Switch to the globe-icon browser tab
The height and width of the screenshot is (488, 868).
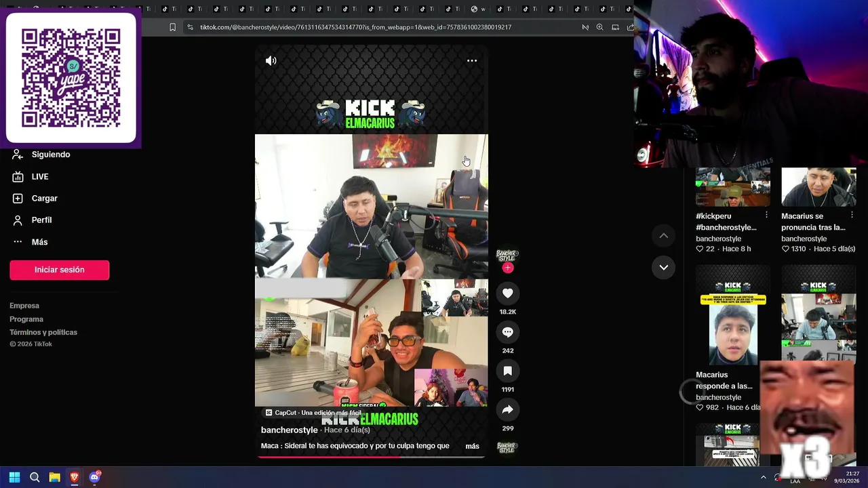click(x=475, y=9)
